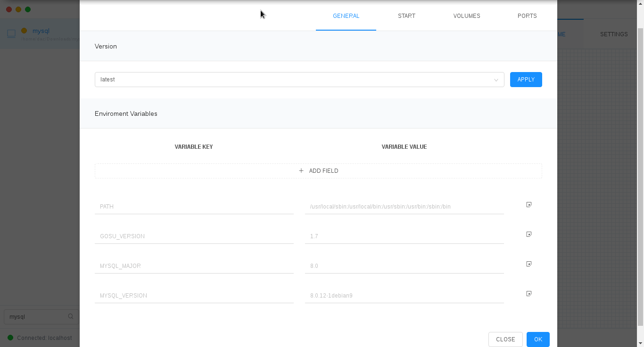This screenshot has width=644, height=347.
Task: Go to the VOLUMES tab
Action: (467, 16)
